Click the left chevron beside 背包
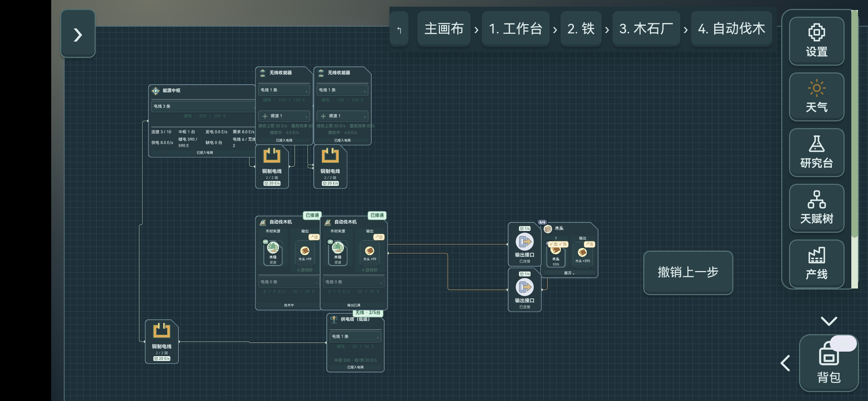 (785, 363)
